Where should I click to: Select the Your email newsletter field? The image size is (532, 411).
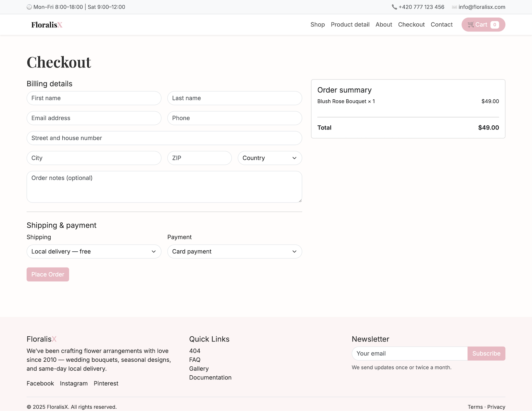pyautogui.click(x=409, y=353)
